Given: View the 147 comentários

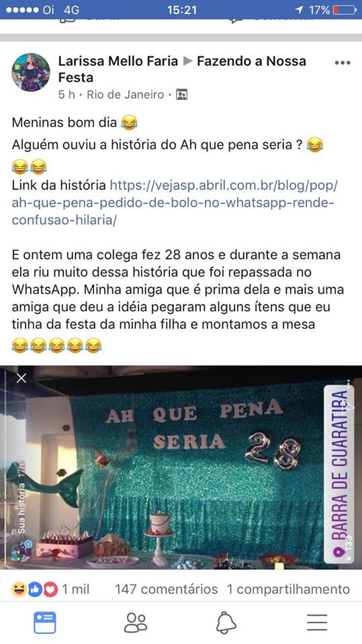Looking at the screenshot, I should pos(166,590).
